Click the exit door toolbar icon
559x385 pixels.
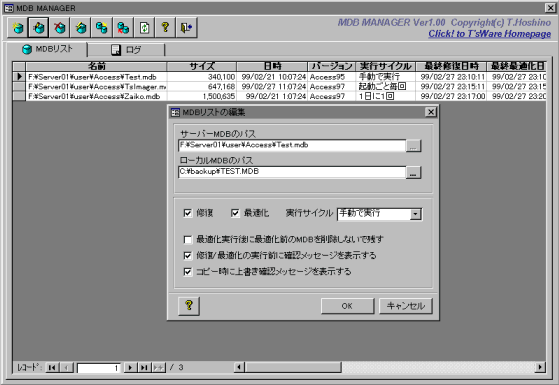(x=186, y=27)
